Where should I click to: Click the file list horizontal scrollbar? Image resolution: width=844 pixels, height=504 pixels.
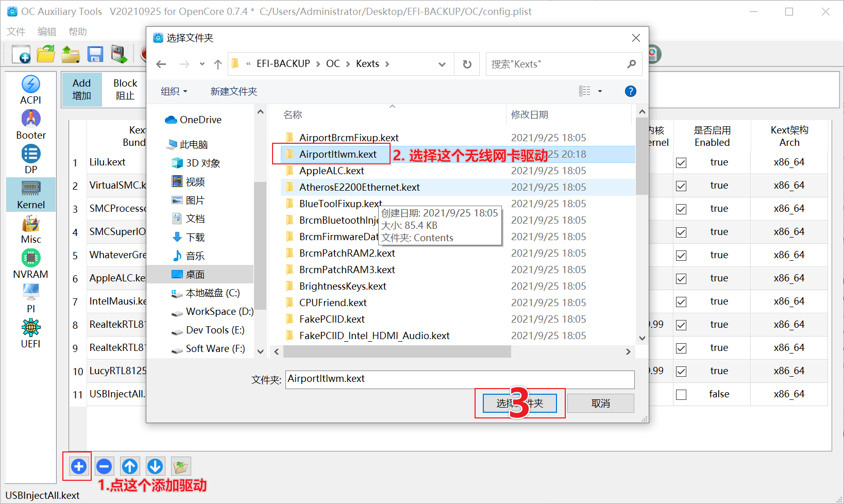pos(397,351)
